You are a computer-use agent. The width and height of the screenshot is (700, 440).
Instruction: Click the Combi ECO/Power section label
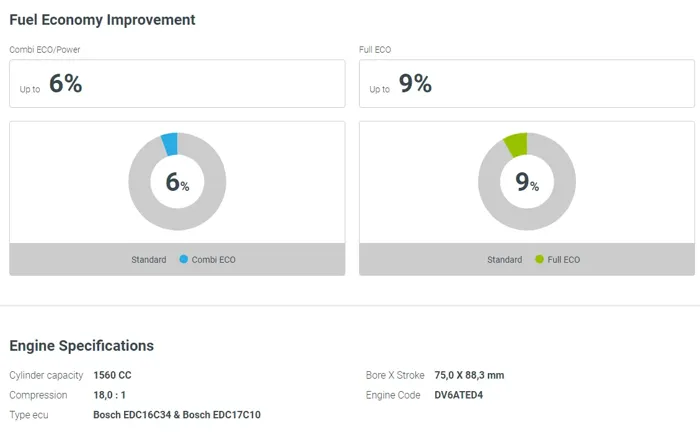click(x=43, y=49)
